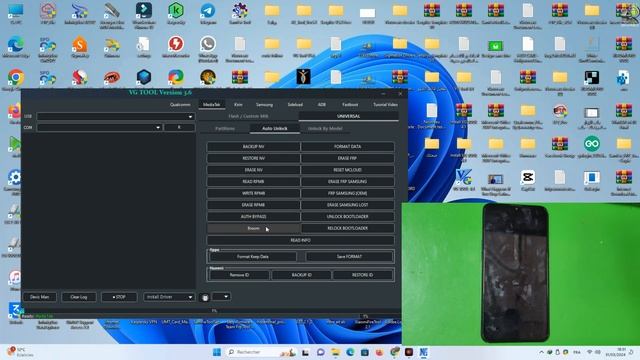
Task: Select the VG Tool taskbar icon
Action: [424, 352]
